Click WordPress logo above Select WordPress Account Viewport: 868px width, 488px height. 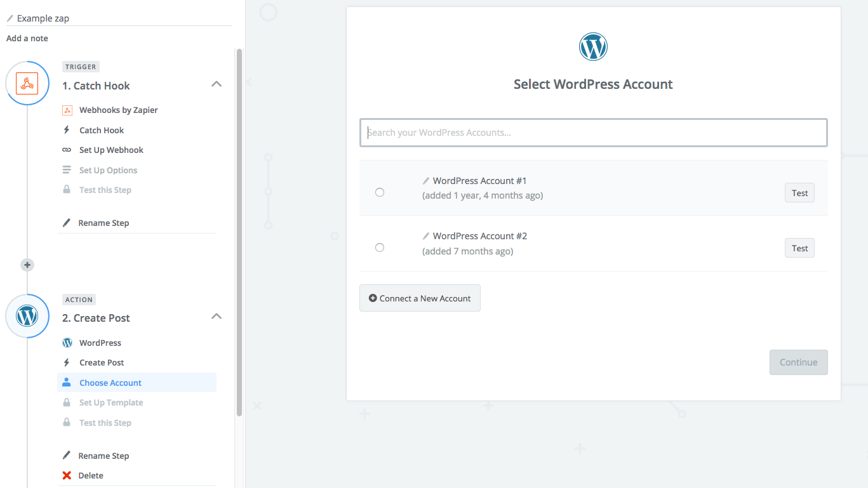[593, 47]
